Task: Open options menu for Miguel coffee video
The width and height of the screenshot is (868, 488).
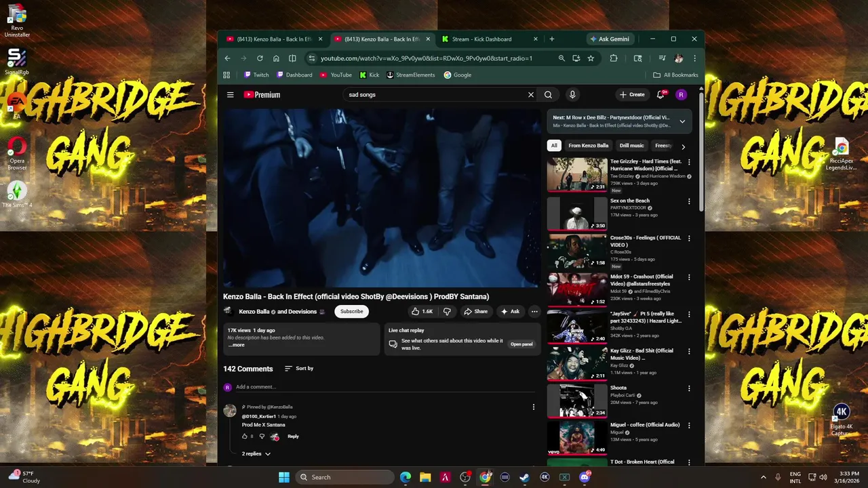Action: pyautogui.click(x=689, y=426)
